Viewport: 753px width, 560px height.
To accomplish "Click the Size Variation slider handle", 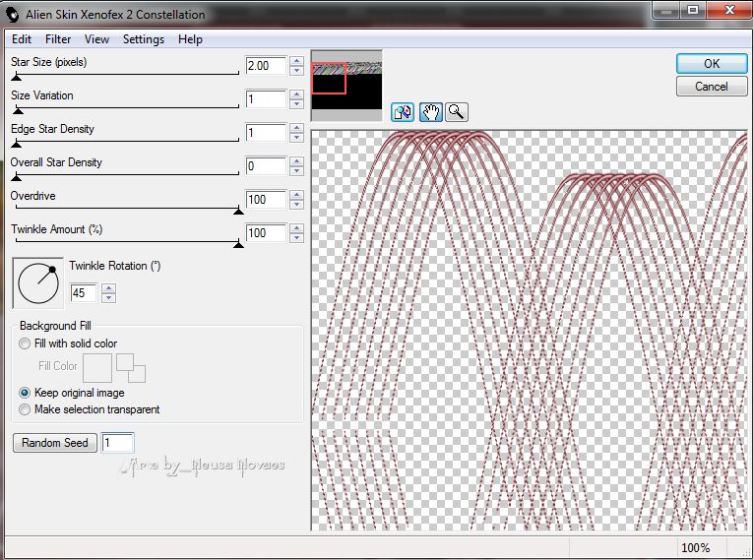I will (x=18, y=110).
